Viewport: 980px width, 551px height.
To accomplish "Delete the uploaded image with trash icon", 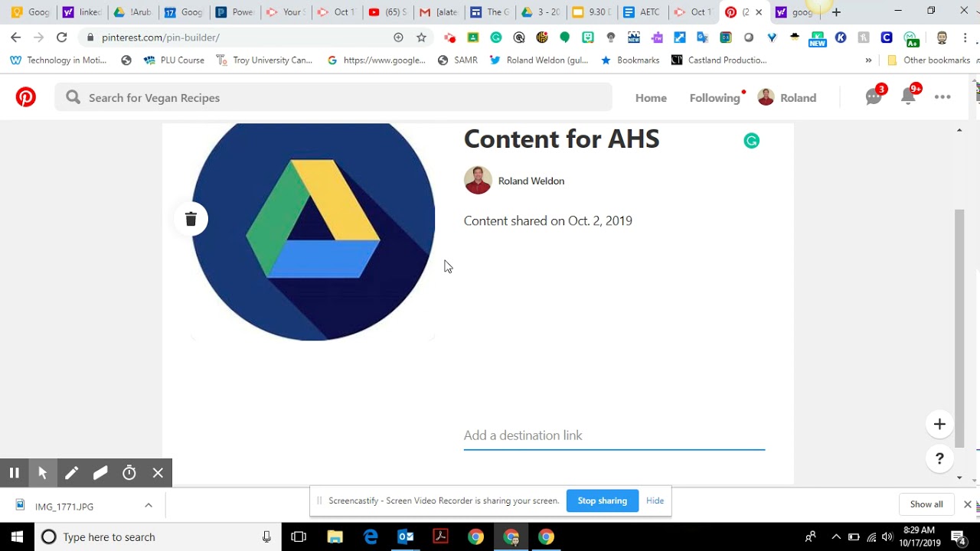I will [x=191, y=219].
